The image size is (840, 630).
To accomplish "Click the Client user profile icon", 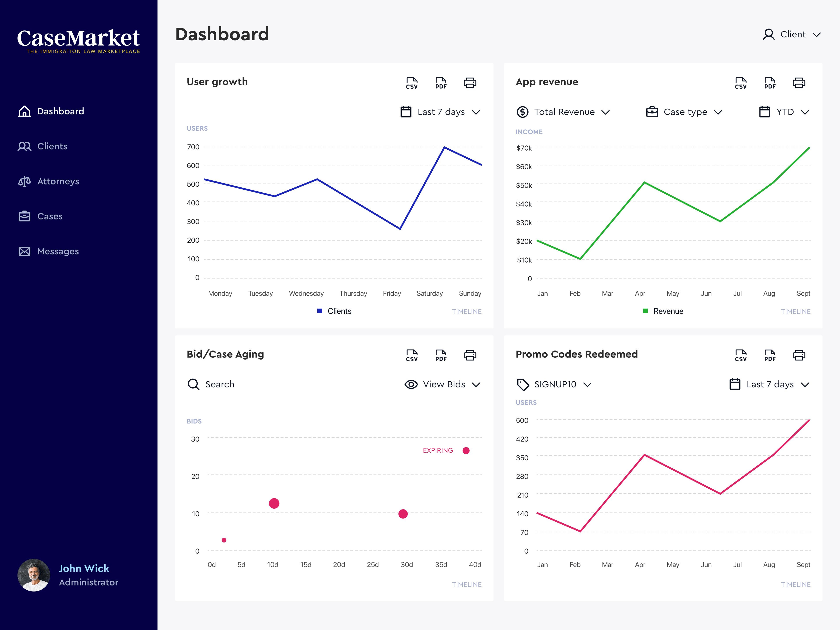I will point(769,35).
